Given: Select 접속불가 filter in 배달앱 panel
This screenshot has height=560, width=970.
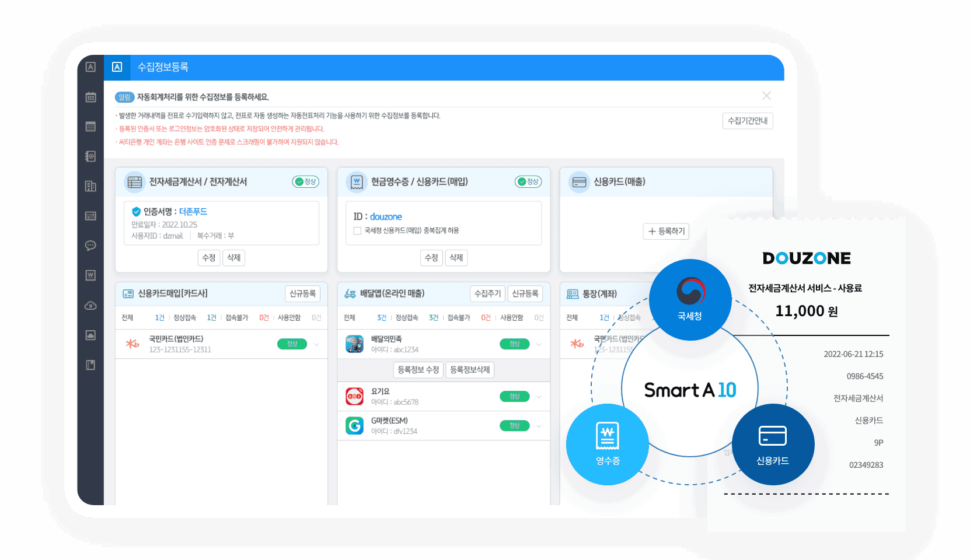Looking at the screenshot, I should [459, 318].
